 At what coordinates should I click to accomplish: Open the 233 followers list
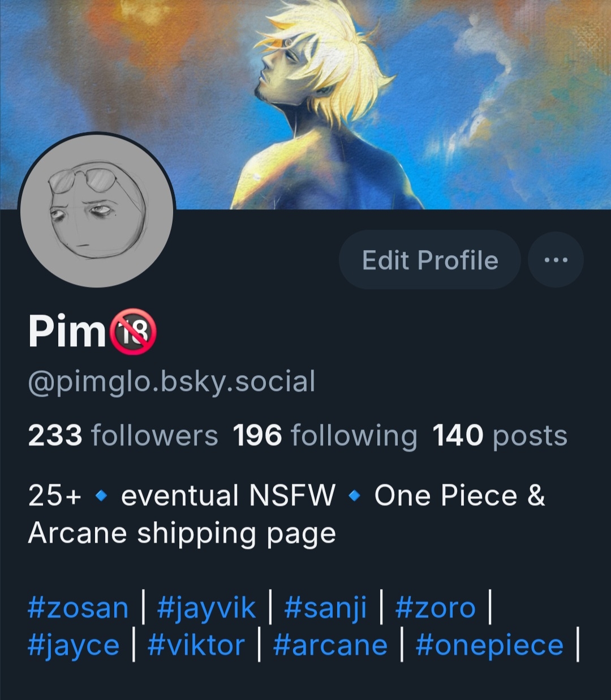point(123,436)
